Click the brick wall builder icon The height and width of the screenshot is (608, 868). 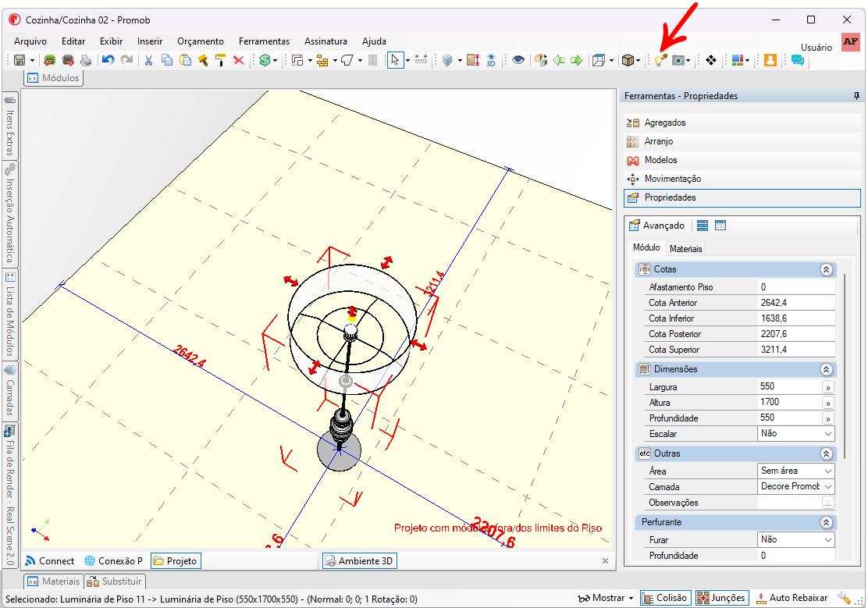[x=322, y=60]
